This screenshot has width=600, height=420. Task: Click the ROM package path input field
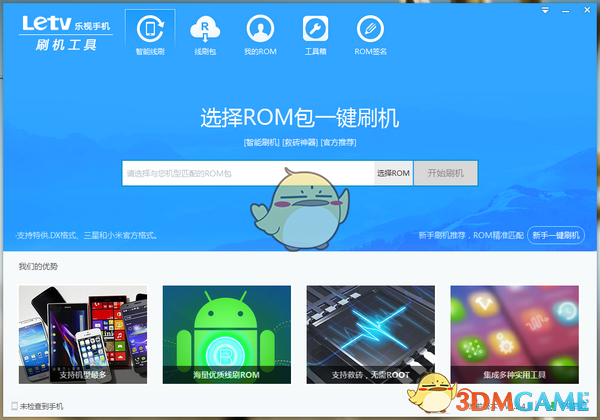click(x=248, y=173)
